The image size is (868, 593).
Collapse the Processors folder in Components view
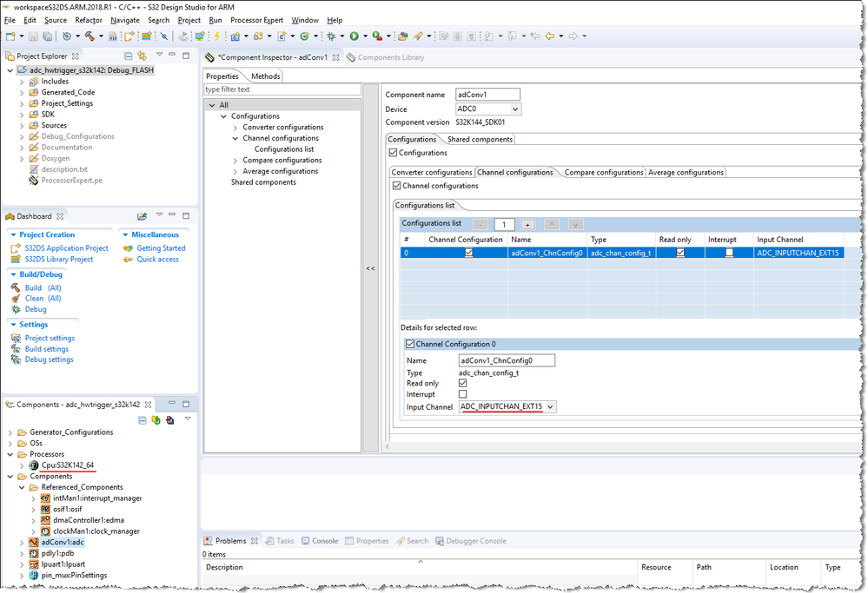(x=10, y=454)
